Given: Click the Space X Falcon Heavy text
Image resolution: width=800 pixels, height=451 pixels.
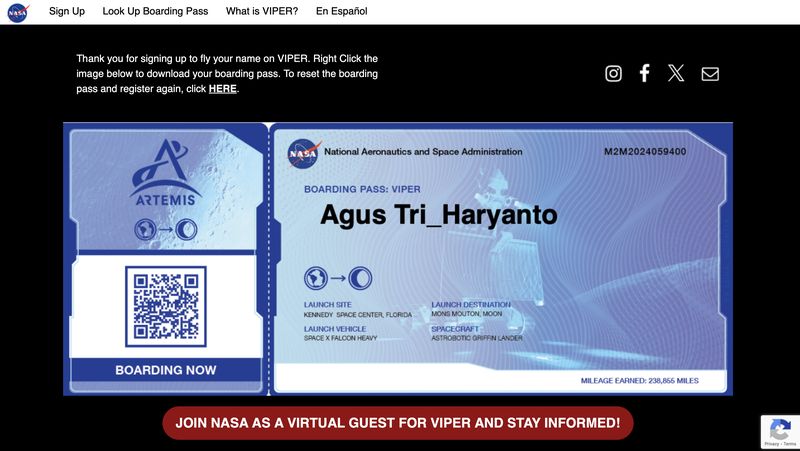Looking at the screenshot, I should click(341, 338).
